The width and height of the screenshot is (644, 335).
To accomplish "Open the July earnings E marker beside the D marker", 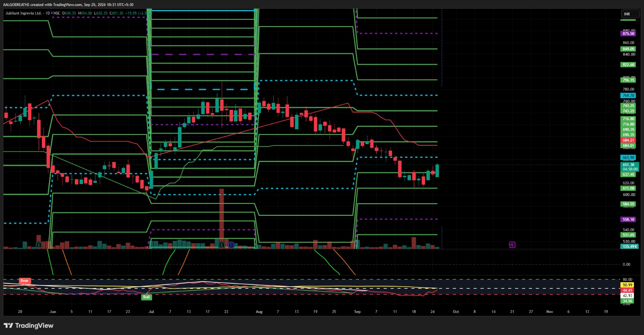I will click(x=222, y=245).
